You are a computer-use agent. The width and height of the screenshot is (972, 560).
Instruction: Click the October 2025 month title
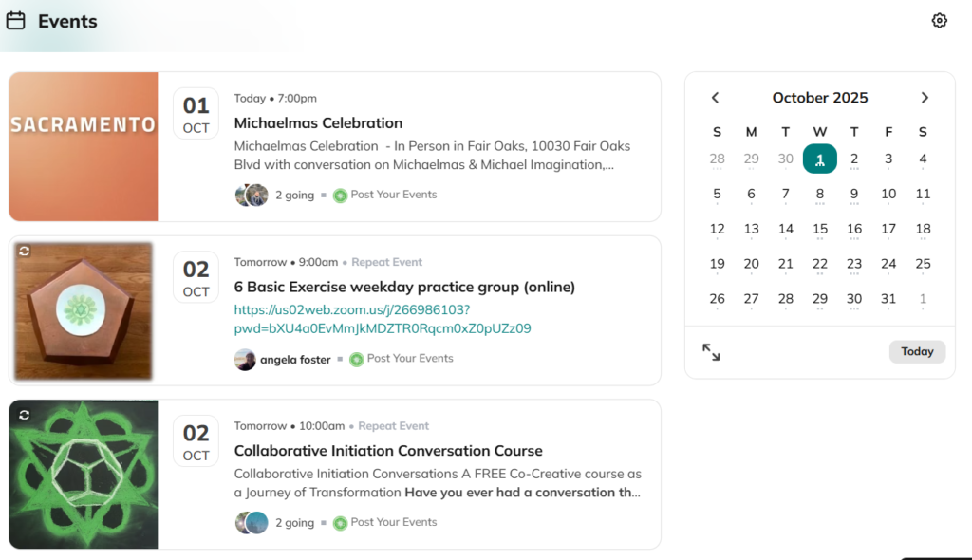click(820, 98)
